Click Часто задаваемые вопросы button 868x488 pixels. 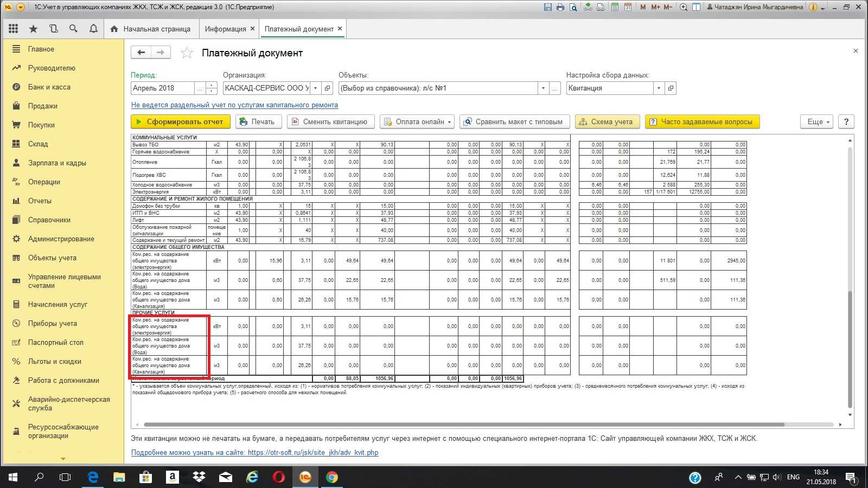[702, 121]
